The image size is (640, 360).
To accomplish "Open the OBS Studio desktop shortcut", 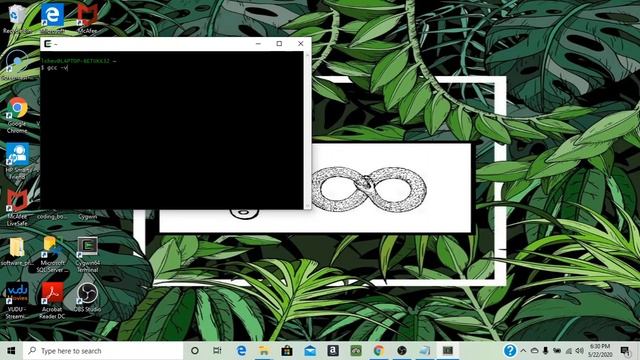I will coord(87,297).
